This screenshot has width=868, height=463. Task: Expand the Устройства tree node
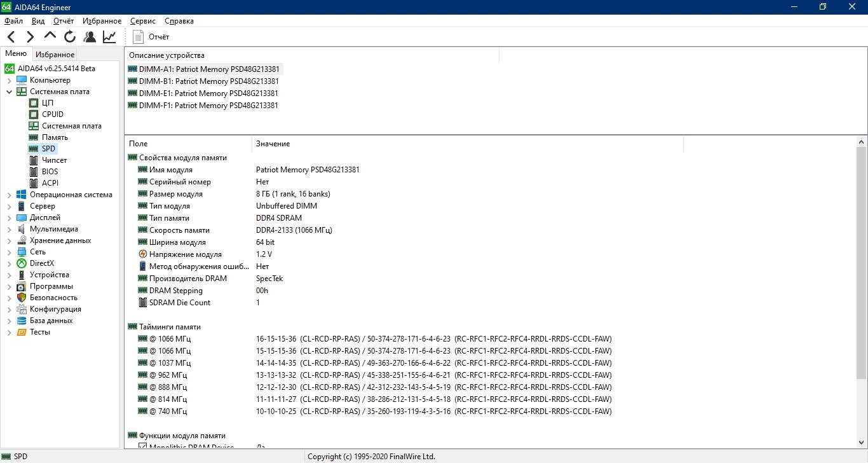(x=9, y=275)
